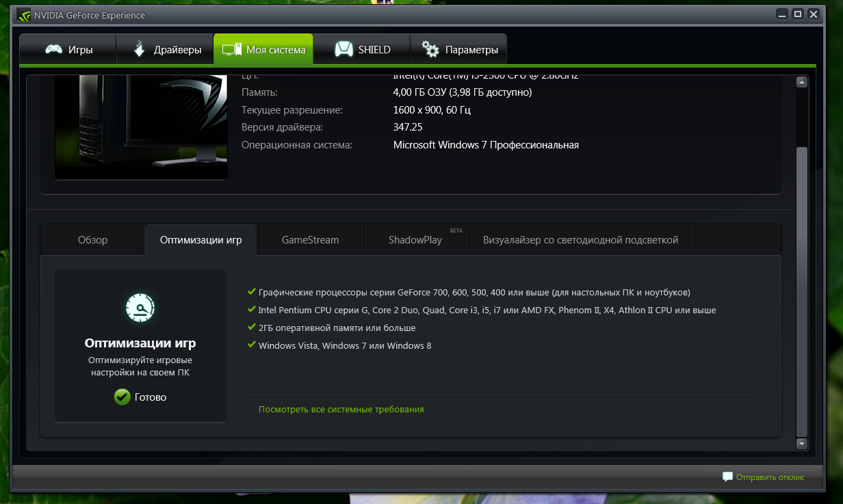Screen dimensions: 843x504
Task: Click the 1600 x 900, 60 Гц value
Action: point(432,109)
